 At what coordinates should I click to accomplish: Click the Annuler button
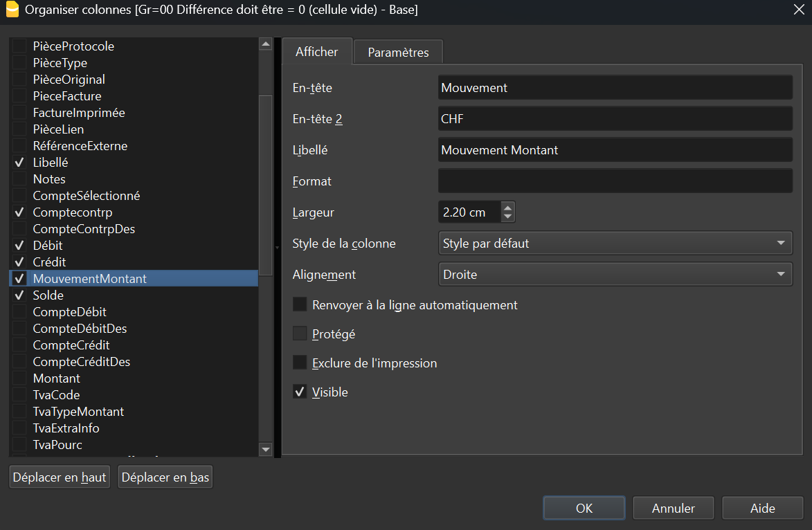click(x=673, y=507)
